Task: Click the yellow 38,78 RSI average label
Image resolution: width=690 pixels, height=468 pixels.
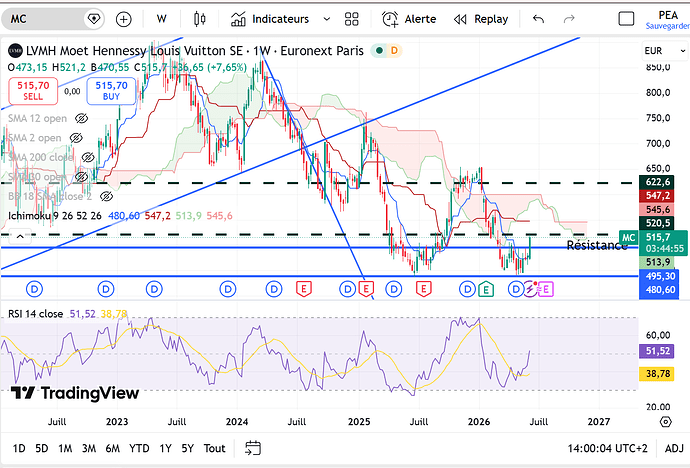Action: point(657,374)
